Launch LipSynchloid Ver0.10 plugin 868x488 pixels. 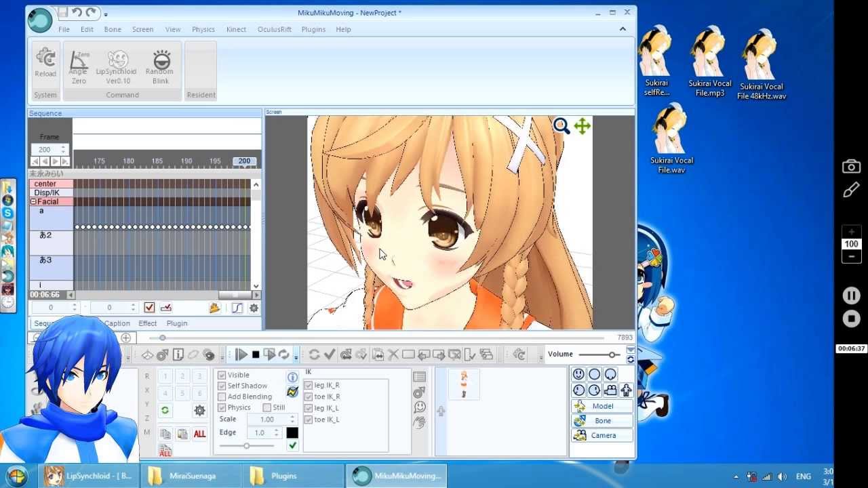[117, 66]
